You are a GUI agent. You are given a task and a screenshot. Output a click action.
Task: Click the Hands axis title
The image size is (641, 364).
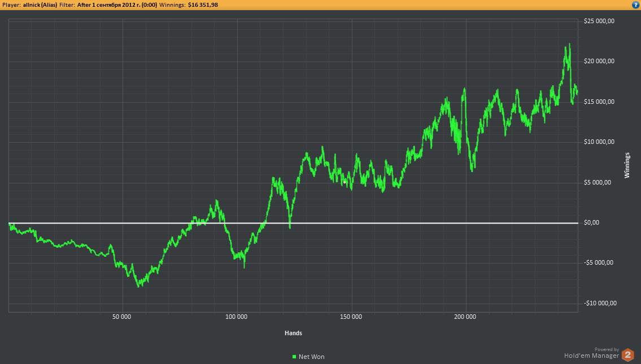click(293, 333)
